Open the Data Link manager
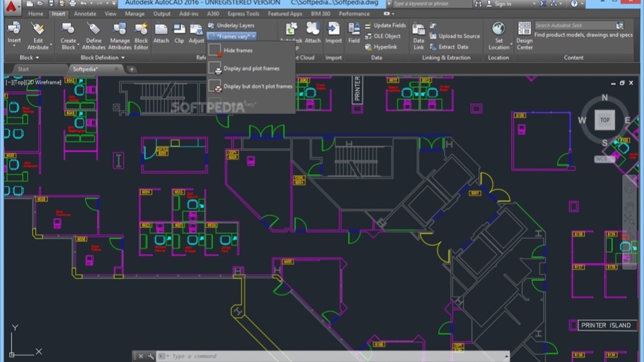 419,36
